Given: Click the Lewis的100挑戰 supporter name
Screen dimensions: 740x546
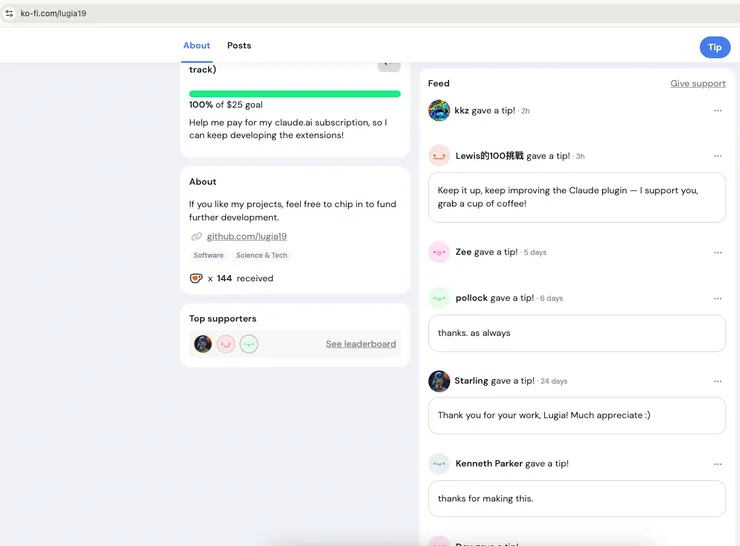Looking at the screenshot, I should pyautogui.click(x=489, y=156).
